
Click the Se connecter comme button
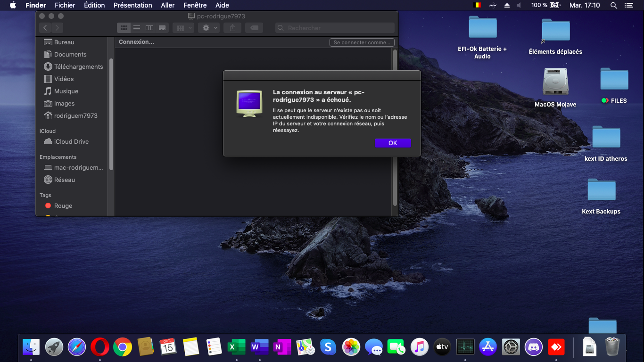362,42
